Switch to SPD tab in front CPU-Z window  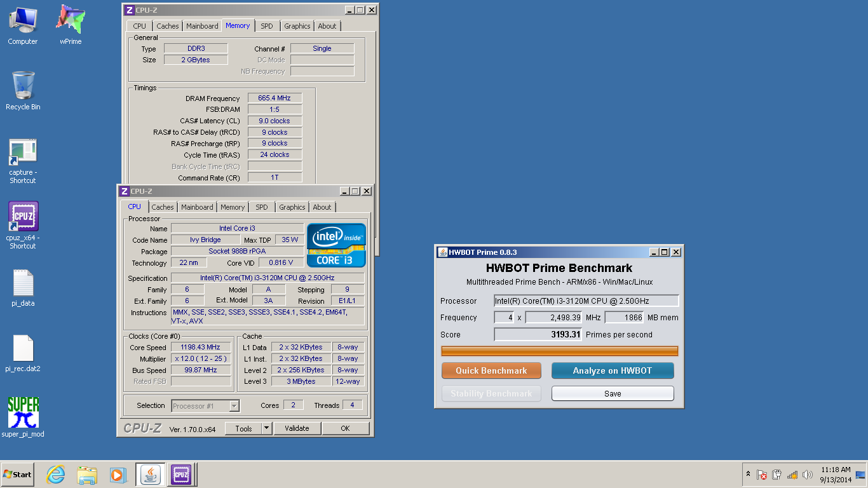click(x=262, y=207)
